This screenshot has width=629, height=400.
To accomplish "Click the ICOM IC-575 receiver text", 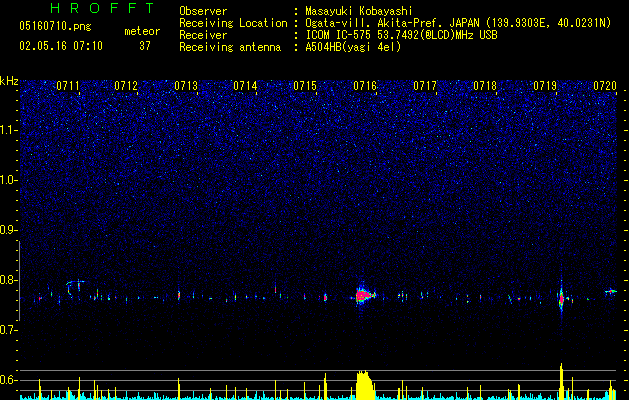I will (x=401, y=35).
